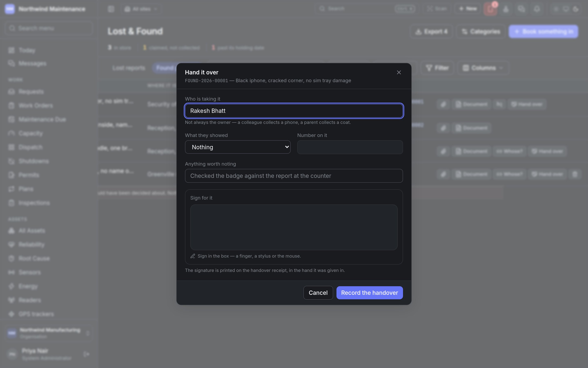Open the Filter button

coord(437,68)
